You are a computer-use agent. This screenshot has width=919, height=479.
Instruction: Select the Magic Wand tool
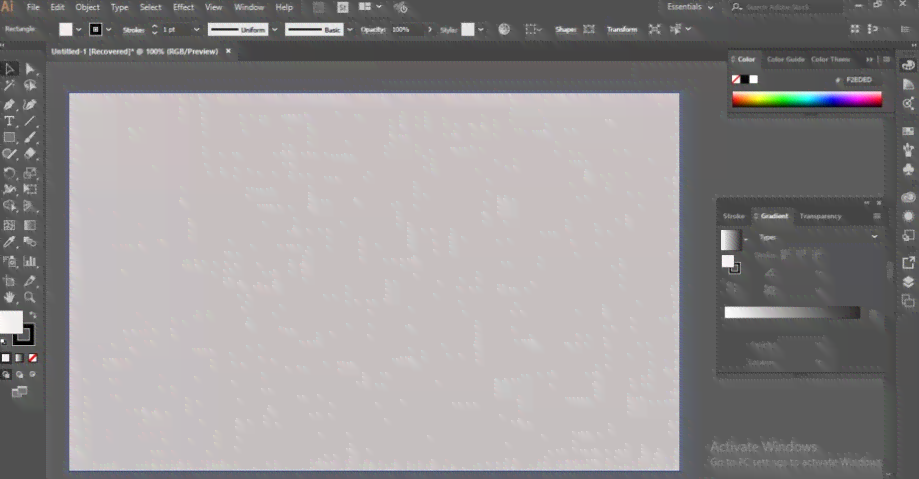pyautogui.click(x=9, y=86)
